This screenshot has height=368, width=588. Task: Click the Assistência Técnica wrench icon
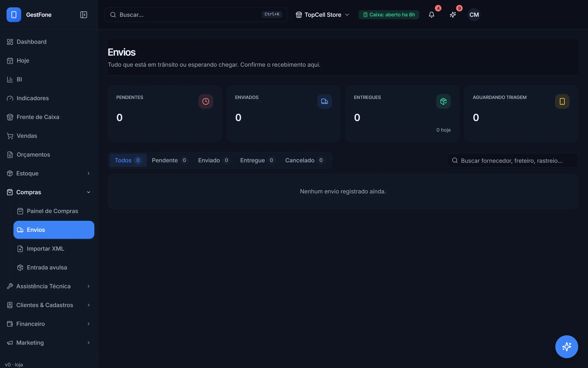pyautogui.click(x=10, y=286)
